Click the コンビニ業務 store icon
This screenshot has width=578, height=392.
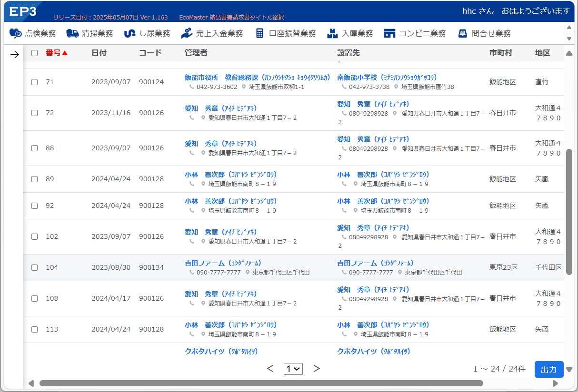389,33
